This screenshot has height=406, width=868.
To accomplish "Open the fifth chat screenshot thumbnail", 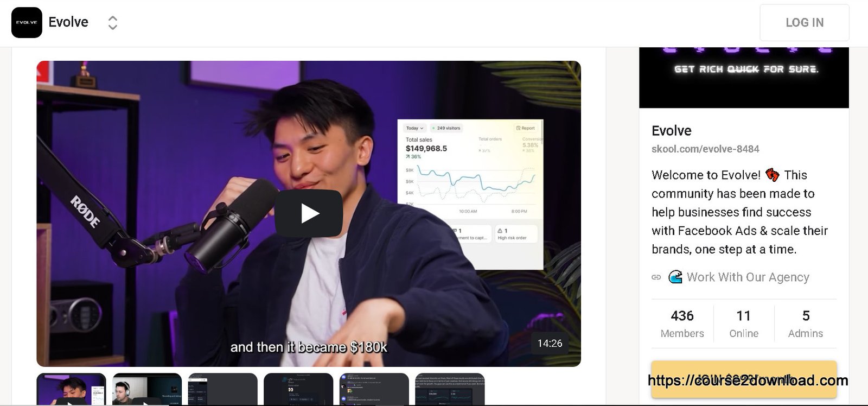I will (x=374, y=389).
